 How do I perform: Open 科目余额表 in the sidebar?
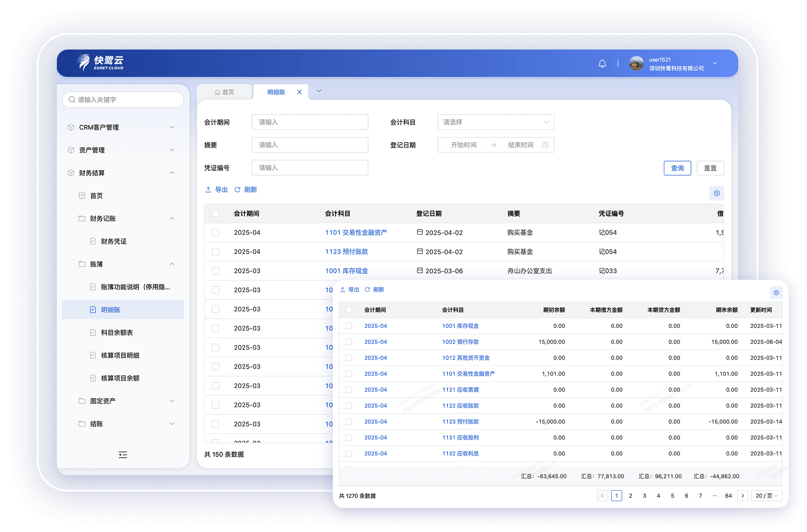[x=117, y=332]
